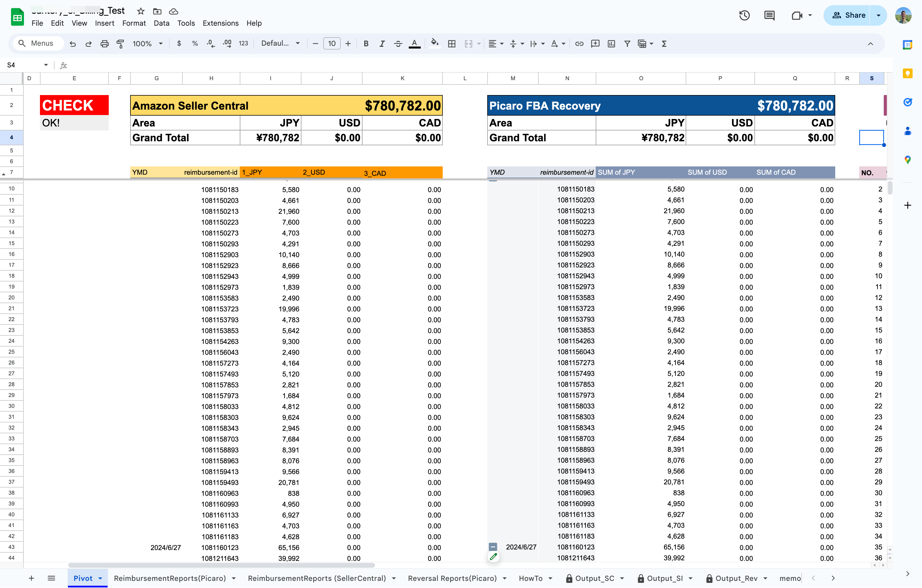Toggle bold formatting
Image resolution: width=922 pixels, height=588 pixels.
point(366,44)
